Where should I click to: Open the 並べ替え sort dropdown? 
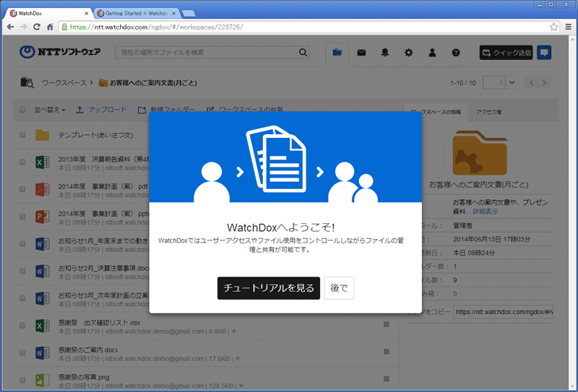[x=50, y=110]
